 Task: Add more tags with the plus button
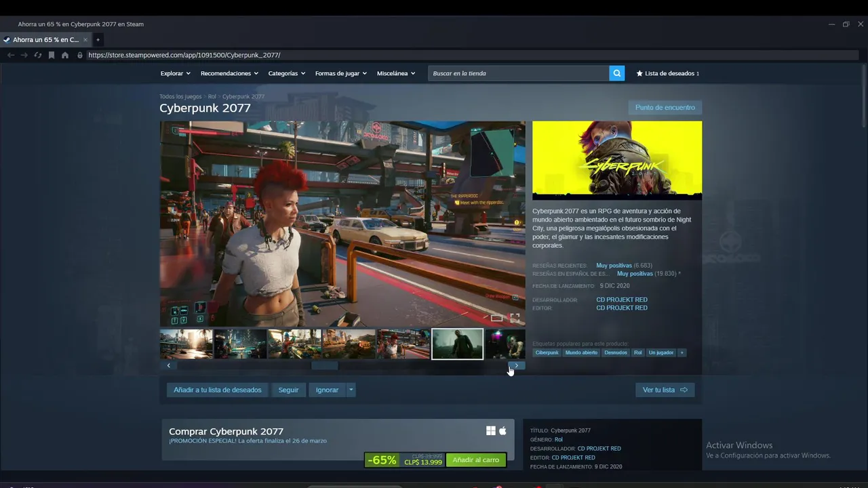click(x=682, y=352)
